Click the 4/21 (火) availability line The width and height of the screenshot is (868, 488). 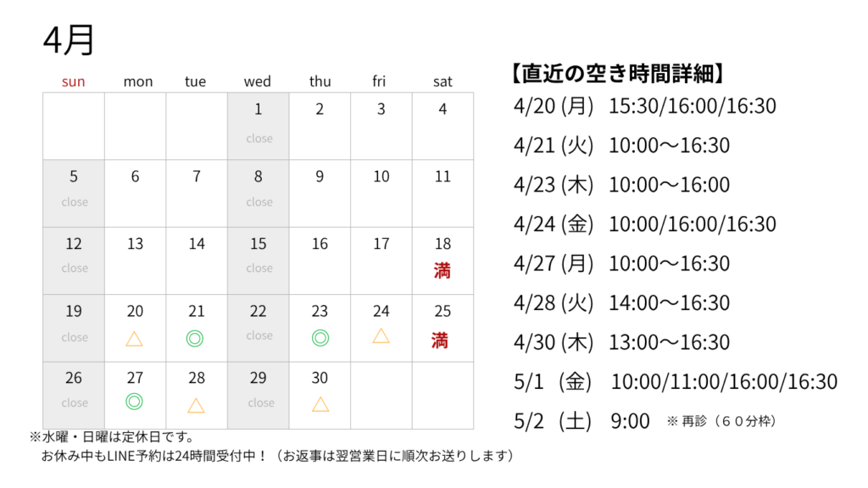(x=621, y=146)
